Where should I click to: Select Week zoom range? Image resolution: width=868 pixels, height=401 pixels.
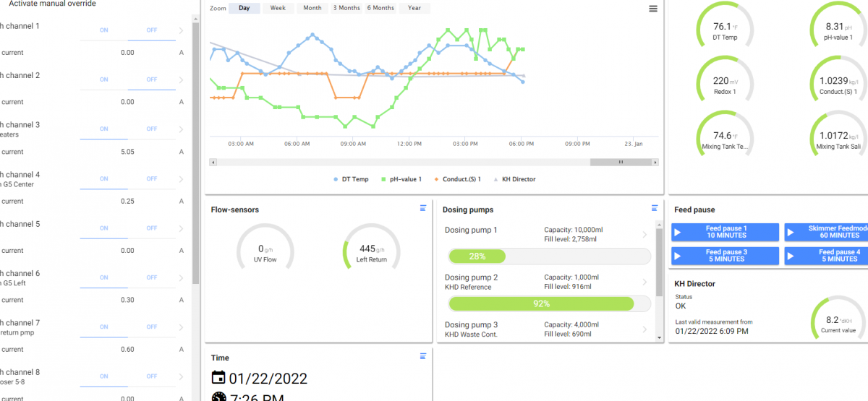(x=278, y=9)
